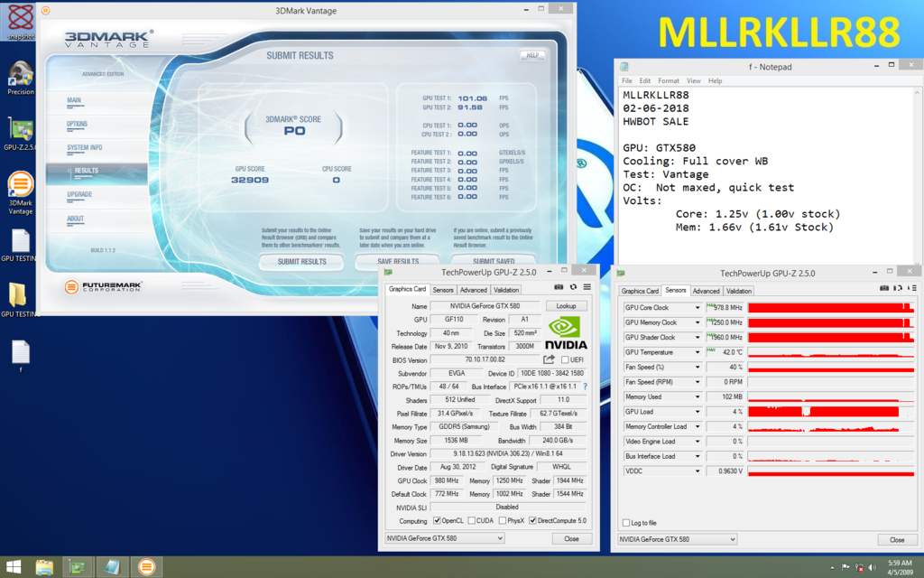
Task: Select the GPU TESTING text file icon
Action: [x=20, y=246]
